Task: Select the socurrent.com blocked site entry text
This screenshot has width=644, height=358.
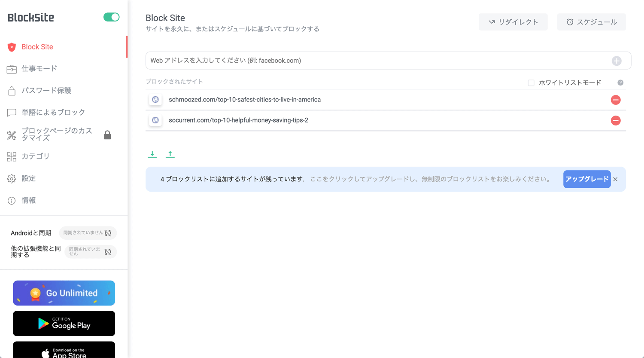Action: click(x=238, y=120)
